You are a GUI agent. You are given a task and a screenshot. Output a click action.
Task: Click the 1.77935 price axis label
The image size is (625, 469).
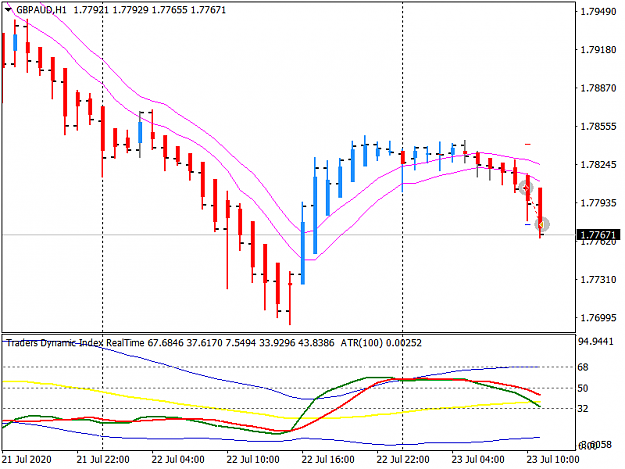pos(598,203)
